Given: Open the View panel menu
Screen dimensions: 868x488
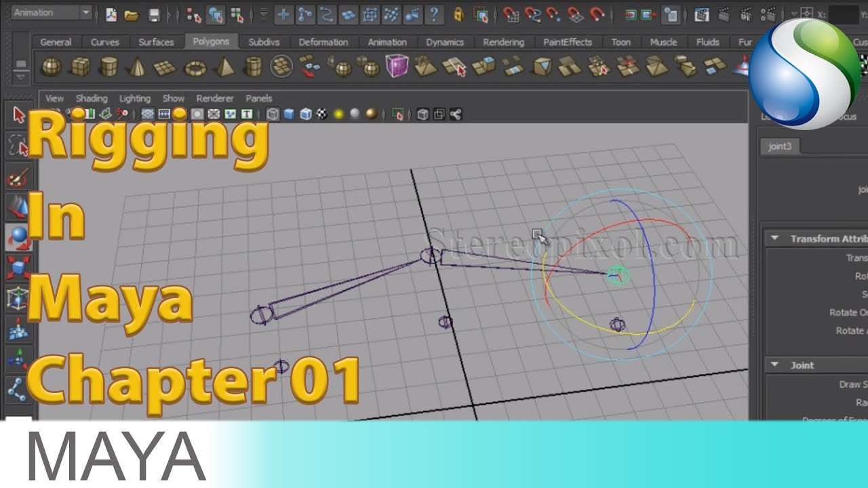Looking at the screenshot, I should pyautogui.click(x=54, y=98).
